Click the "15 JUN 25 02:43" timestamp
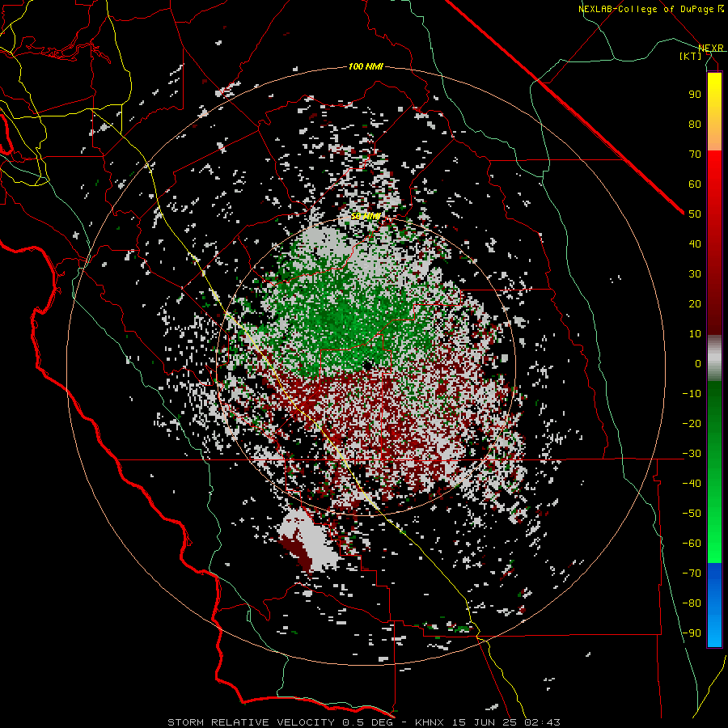728x728 pixels. (506, 722)
